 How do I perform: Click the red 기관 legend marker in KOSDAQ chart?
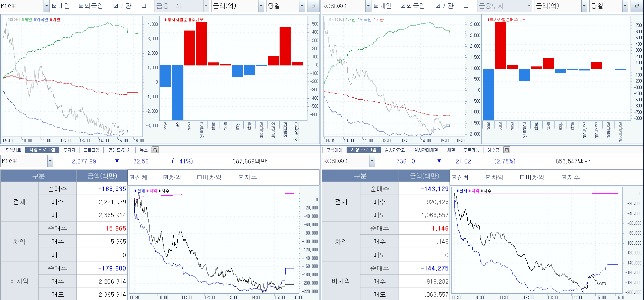[x=374, y=20]
